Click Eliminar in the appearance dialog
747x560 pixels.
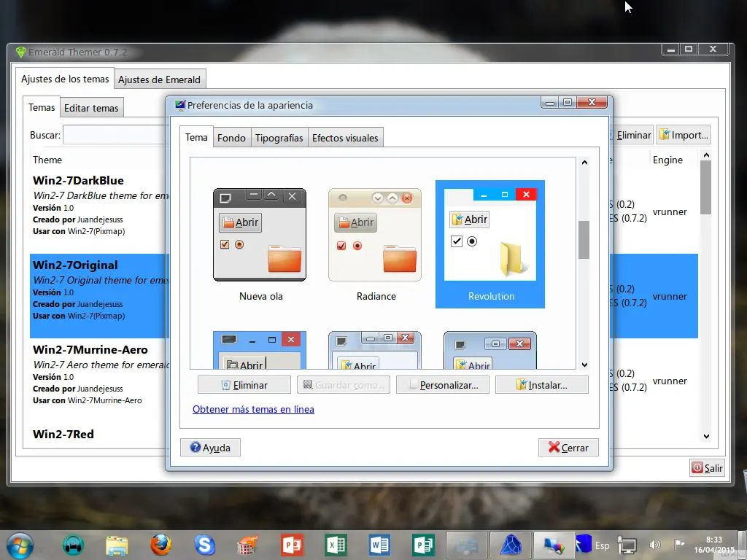coord(244,385)
